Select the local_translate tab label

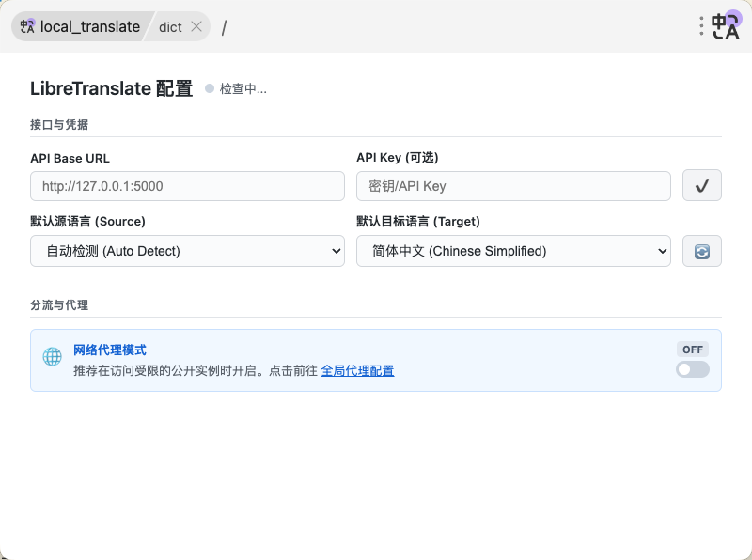tap(90, 26)
